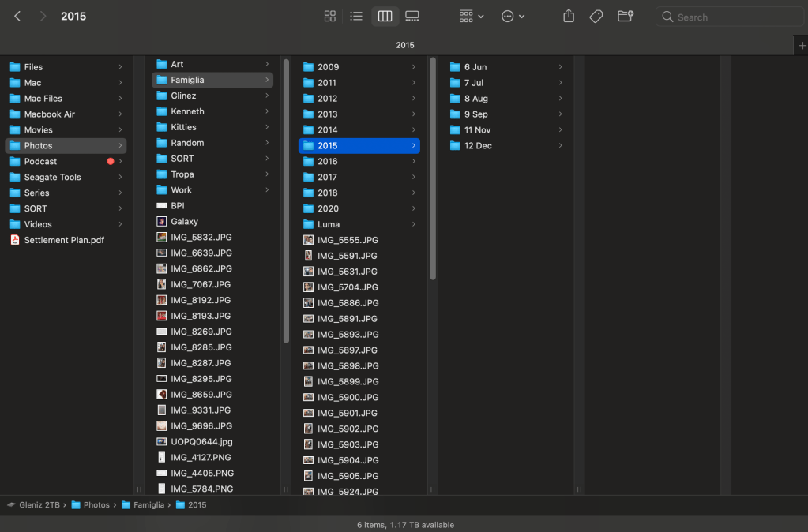The height and width of the screenshot is (532, 808).
Task: Open the 8 Aug folder
Action: pyautogui.click(x=475, y=99)
